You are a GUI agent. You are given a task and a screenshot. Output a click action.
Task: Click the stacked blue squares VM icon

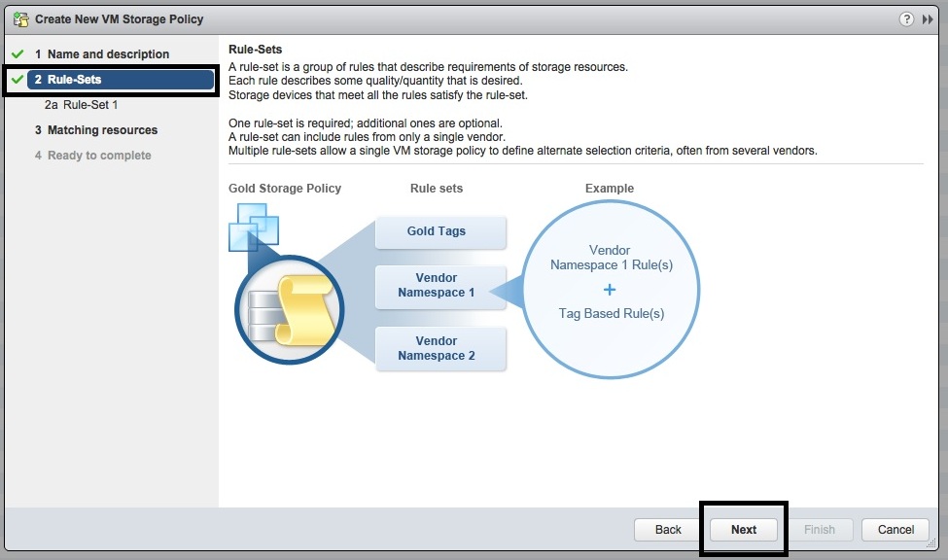coord(253,226)
